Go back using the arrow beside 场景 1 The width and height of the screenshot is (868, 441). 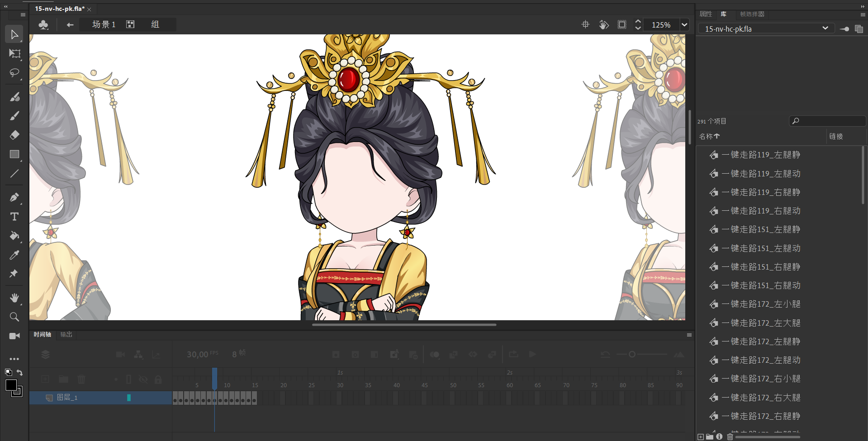tap(70, 25)
